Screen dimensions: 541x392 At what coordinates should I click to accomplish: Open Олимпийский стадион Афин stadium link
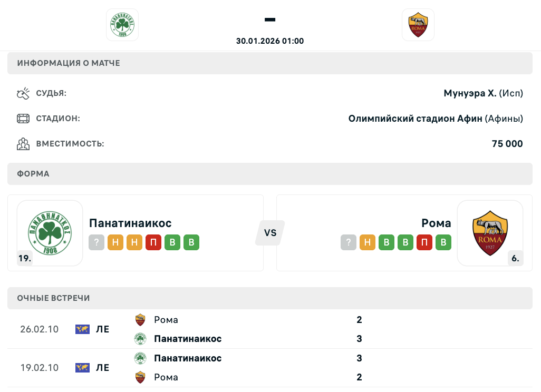[415, 119]
